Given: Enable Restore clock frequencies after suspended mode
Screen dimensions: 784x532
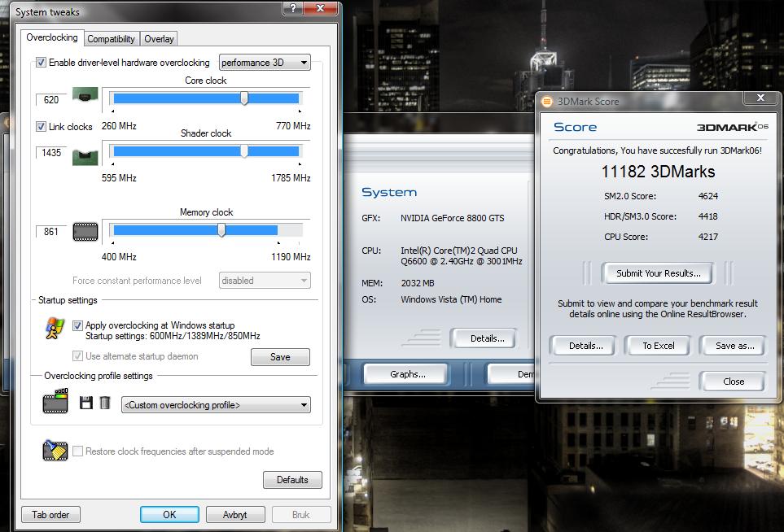Looking at the screenshot, I should pos(77,451).
